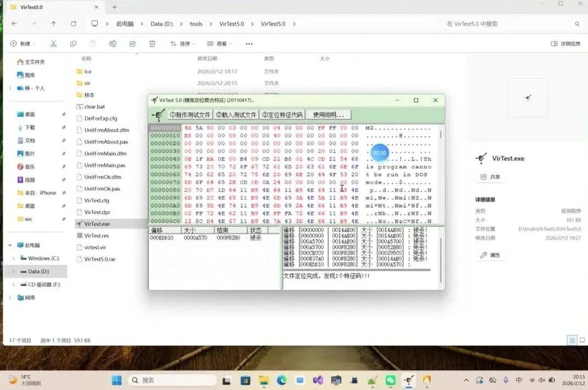Screen dimensions: 588x390
Task: Select VirTest5.0.rar in the file list
Action: 96,259
